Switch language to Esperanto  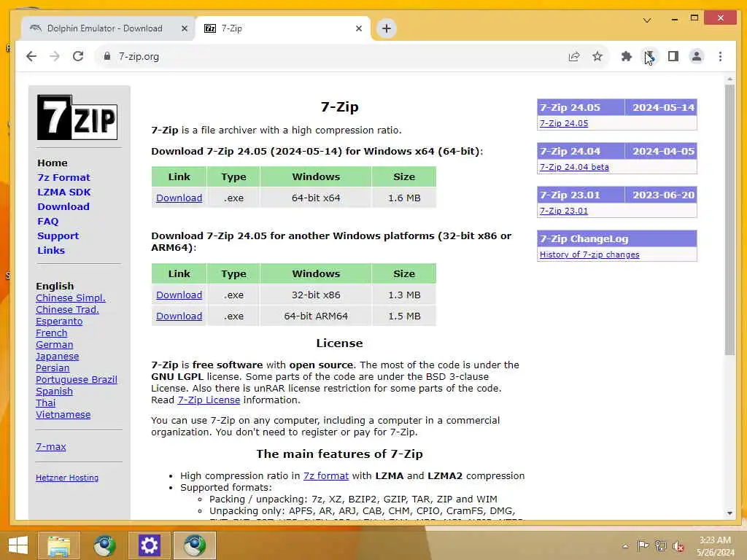pyautogui.click(x=59, y=322)
